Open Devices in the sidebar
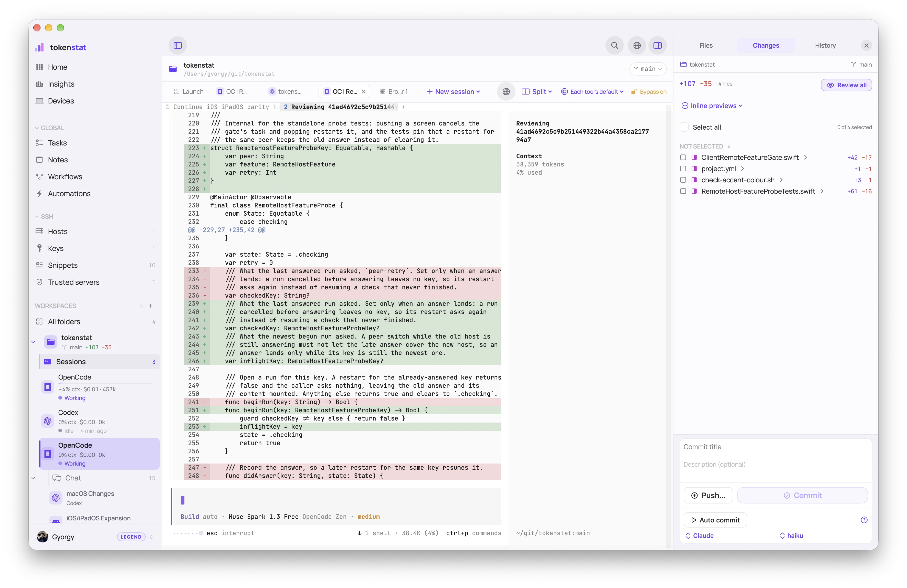 pyautogui.click(x=61, y=101)
